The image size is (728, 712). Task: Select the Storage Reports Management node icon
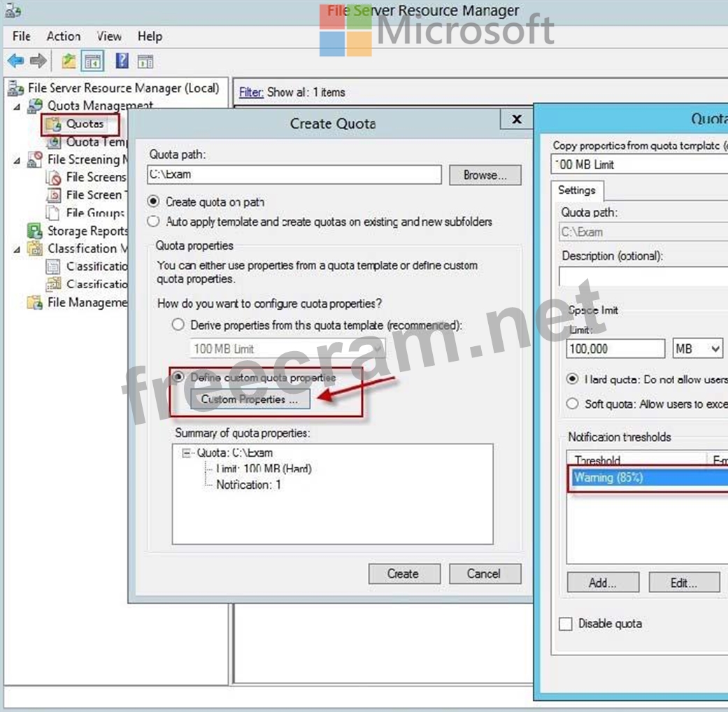(x=35, y=231)
